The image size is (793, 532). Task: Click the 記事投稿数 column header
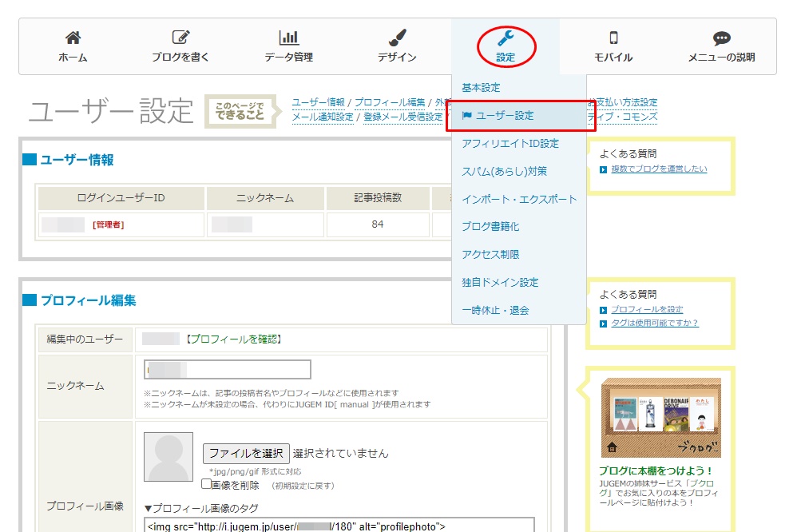(x=378, y=198)
